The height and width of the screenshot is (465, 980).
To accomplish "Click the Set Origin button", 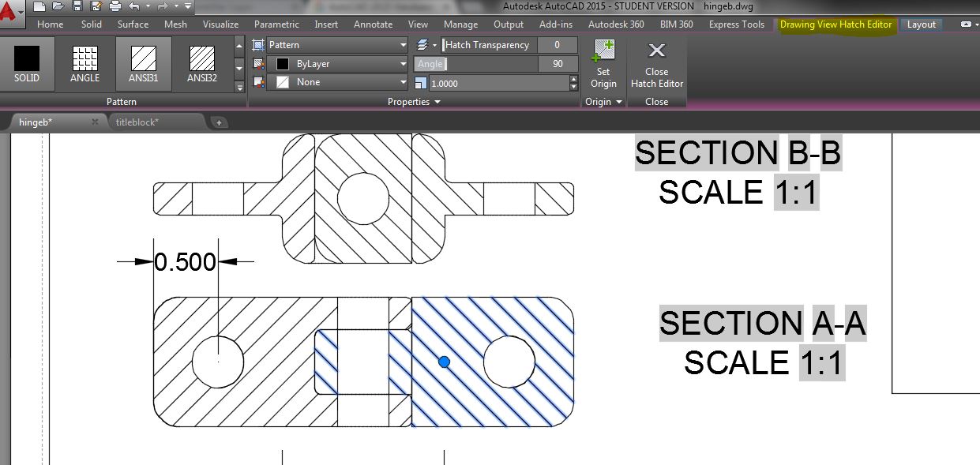I will point(603,64).
